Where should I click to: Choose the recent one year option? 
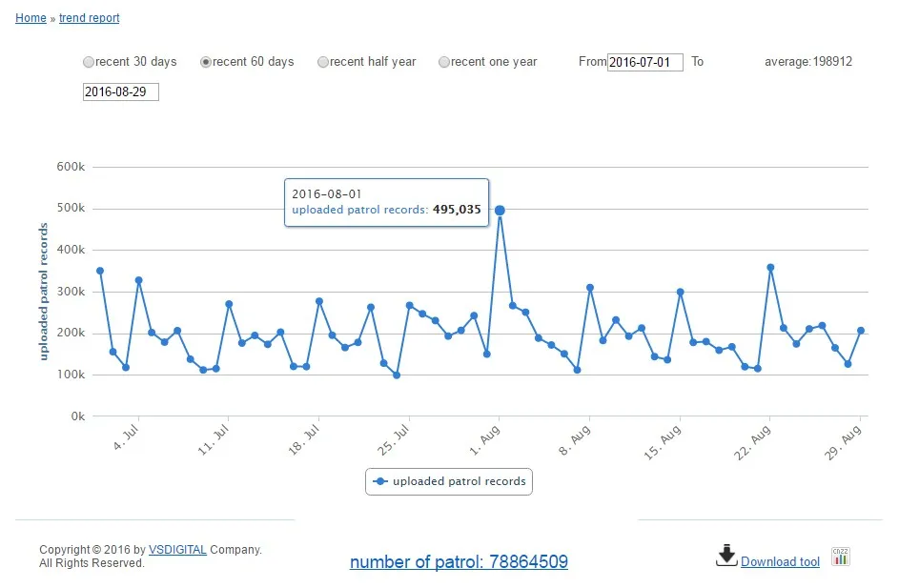click(x=444, y=62)
